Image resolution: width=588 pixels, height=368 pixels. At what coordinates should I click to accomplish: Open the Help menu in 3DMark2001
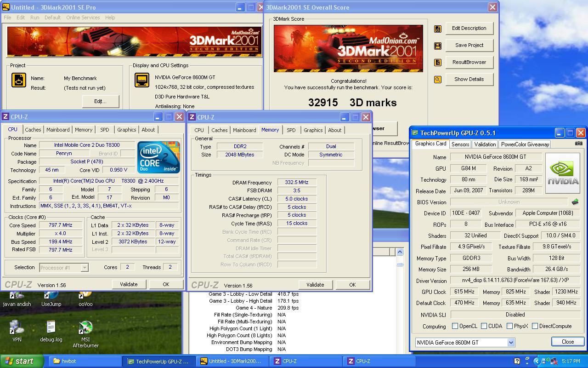click(x=110, y=17)
